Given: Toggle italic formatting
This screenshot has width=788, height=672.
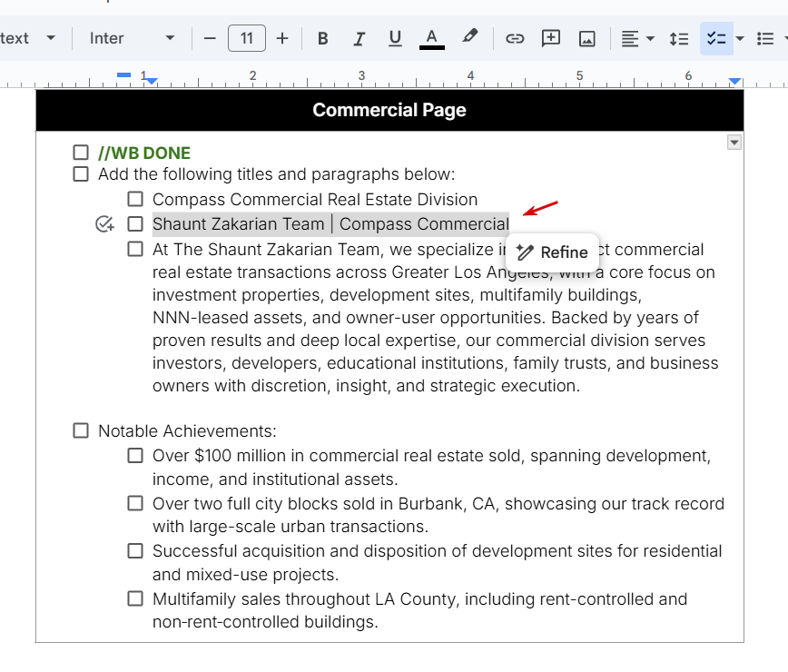Looking at the screenshot, I should tap(359, 39).
